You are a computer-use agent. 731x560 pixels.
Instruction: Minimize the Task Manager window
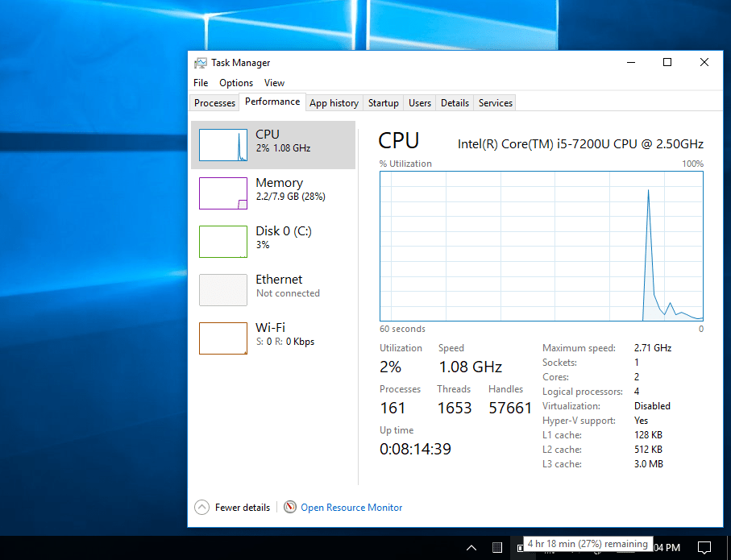[x=631, y=63]
